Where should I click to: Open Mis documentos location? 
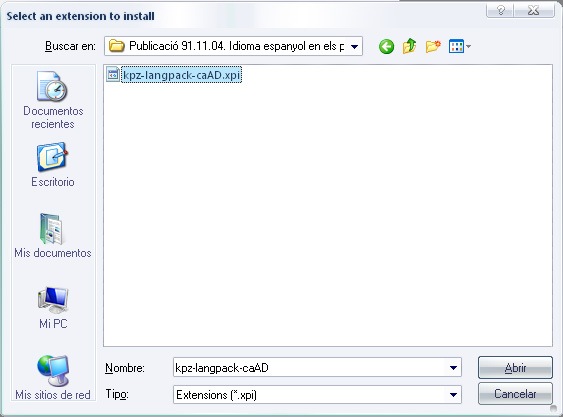click(53, 236)
